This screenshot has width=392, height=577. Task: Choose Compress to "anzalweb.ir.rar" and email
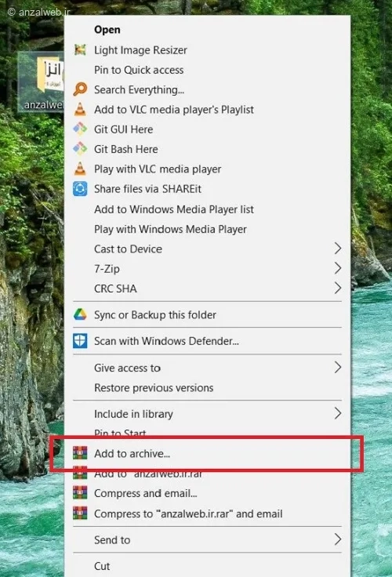click(208, 513)
